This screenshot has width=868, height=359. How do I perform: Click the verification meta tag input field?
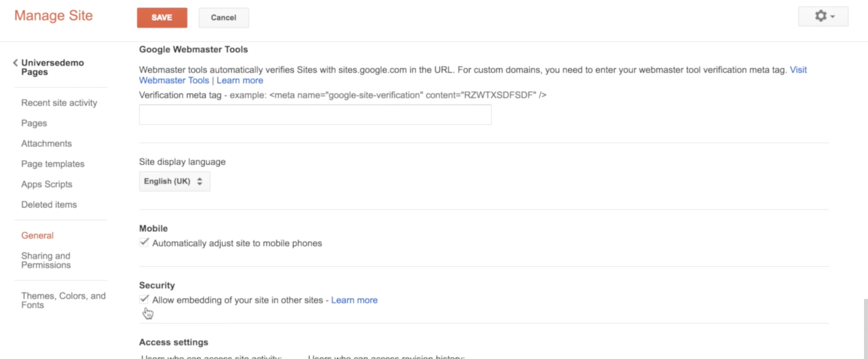(315, 115)
